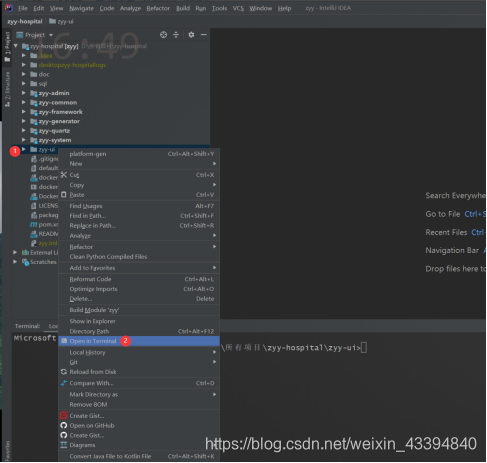Open the File menu
The image size is (487, 463).
pos(23,8)
